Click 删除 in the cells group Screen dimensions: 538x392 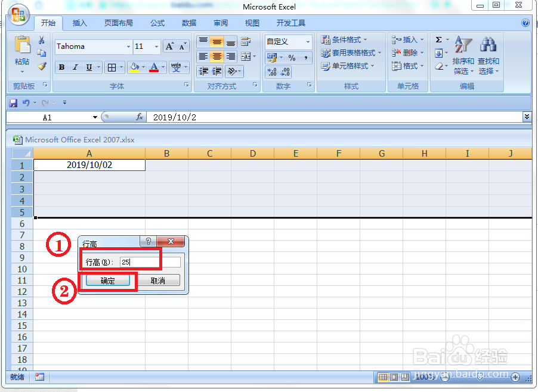[x=407, y=53]
